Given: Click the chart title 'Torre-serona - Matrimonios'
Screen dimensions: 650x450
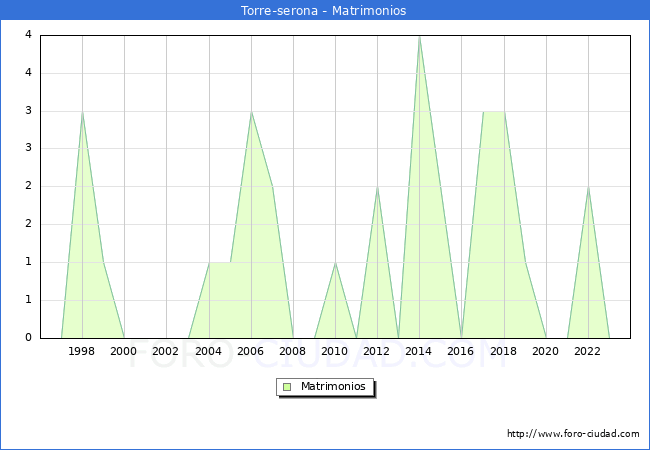Looking at the screenshot, I should 323,10.
